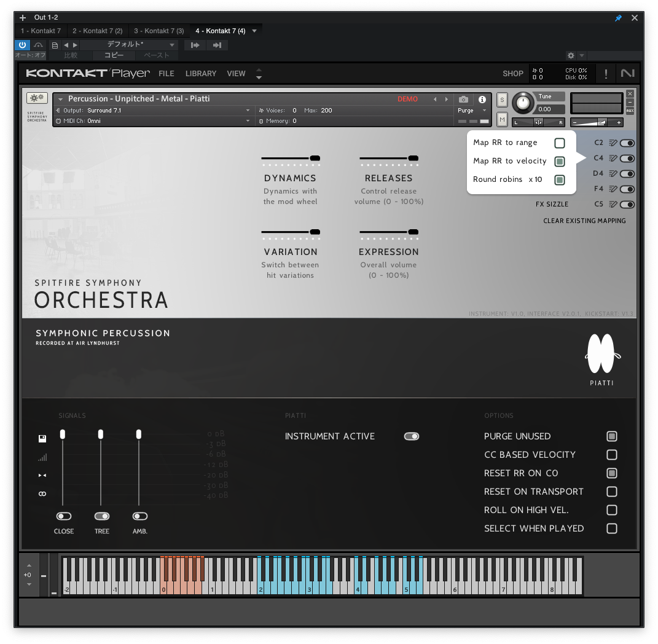Image resolution: width=658 pixels, height=644 pixels.
Task: Click the edit icon beside C5
Action: (613, 205)
